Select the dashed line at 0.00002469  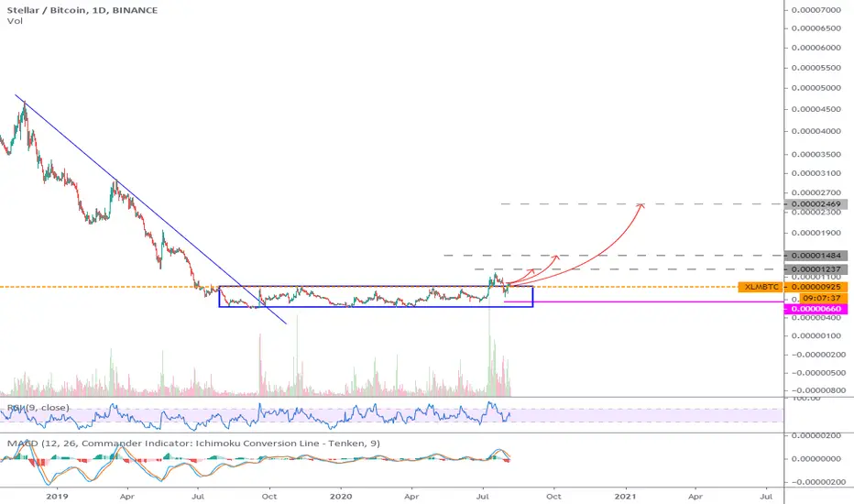click(x=642, y=204)
